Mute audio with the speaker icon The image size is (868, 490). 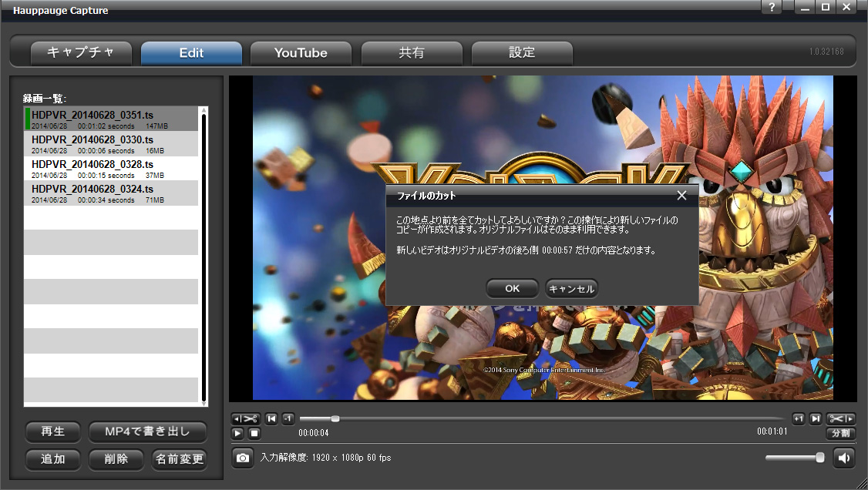843,458
